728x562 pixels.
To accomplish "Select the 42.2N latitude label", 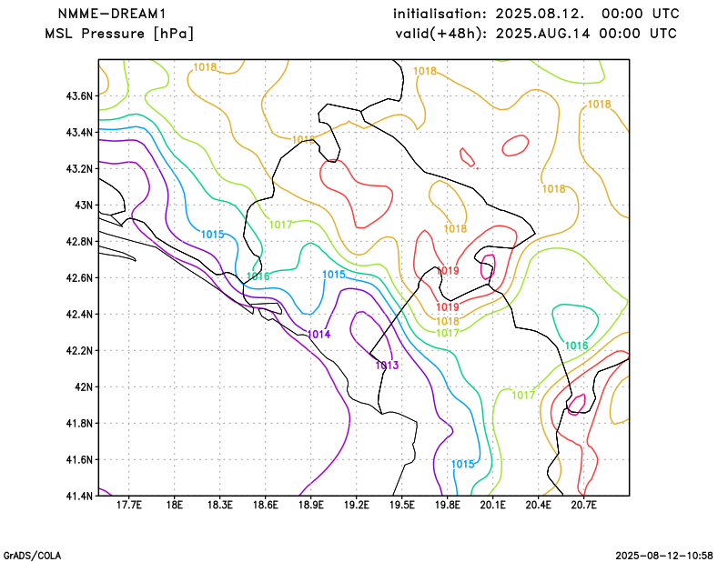I will [x=79, y=351].
